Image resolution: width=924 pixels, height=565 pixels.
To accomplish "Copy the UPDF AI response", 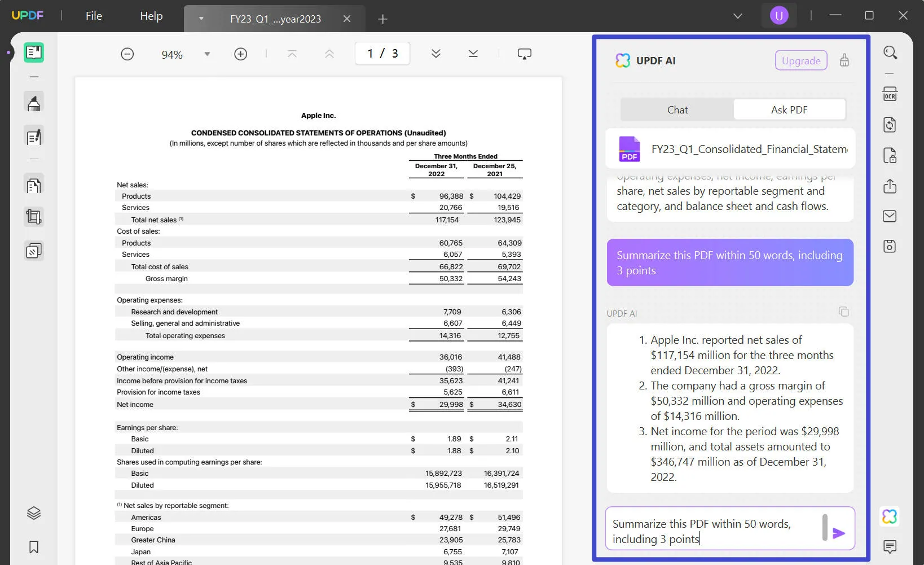I will [x=843, y=312].
